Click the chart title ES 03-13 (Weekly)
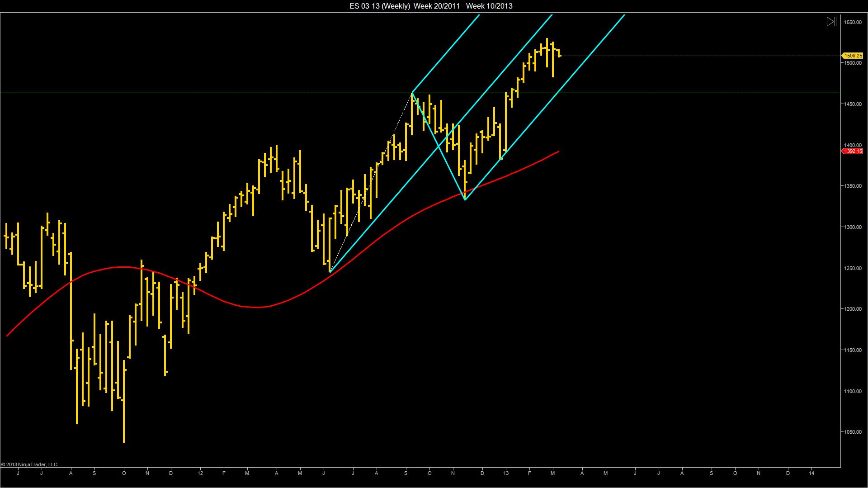Screen dimensions: 868x488 [380, 6]
